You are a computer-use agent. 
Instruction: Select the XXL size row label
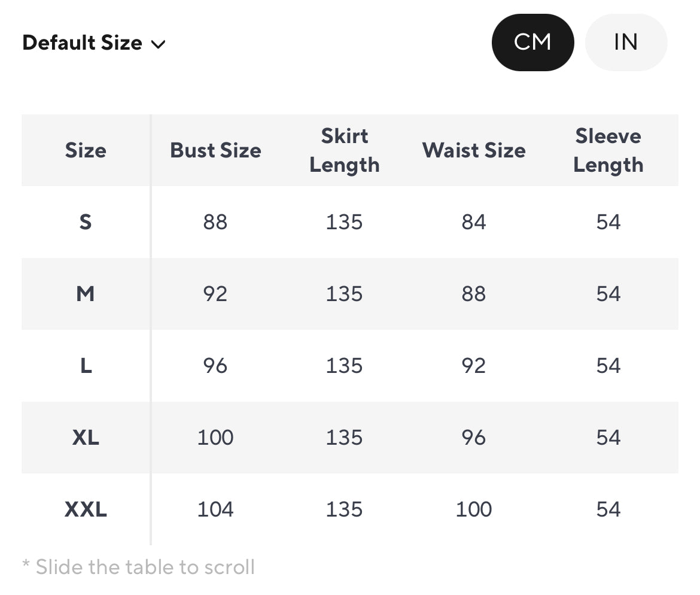(86, 509)
